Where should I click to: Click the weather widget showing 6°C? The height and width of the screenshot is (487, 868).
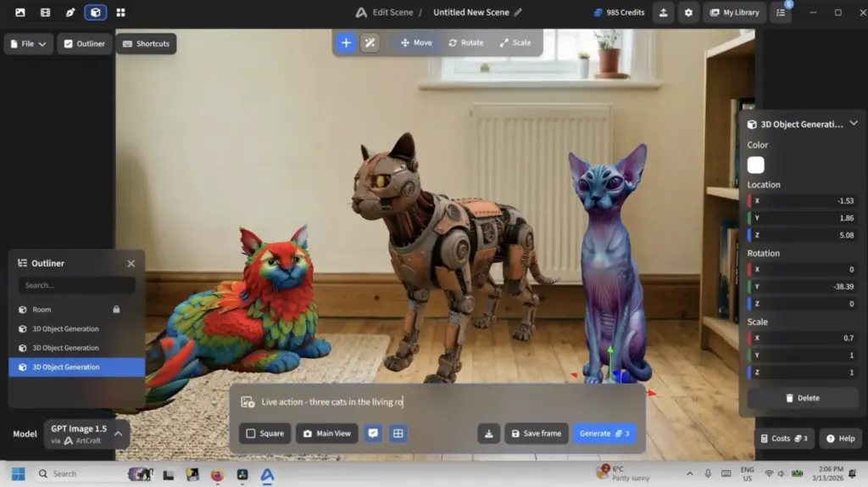pos(623,473)
